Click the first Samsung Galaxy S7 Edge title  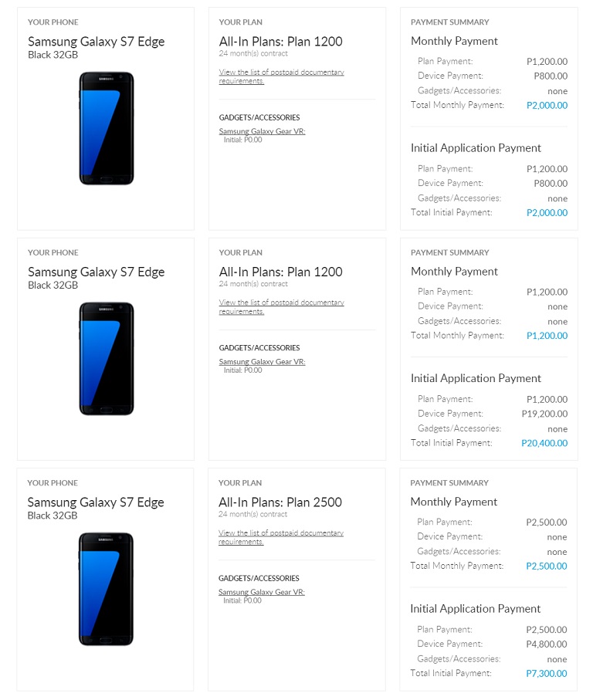[x=96, y=42]
